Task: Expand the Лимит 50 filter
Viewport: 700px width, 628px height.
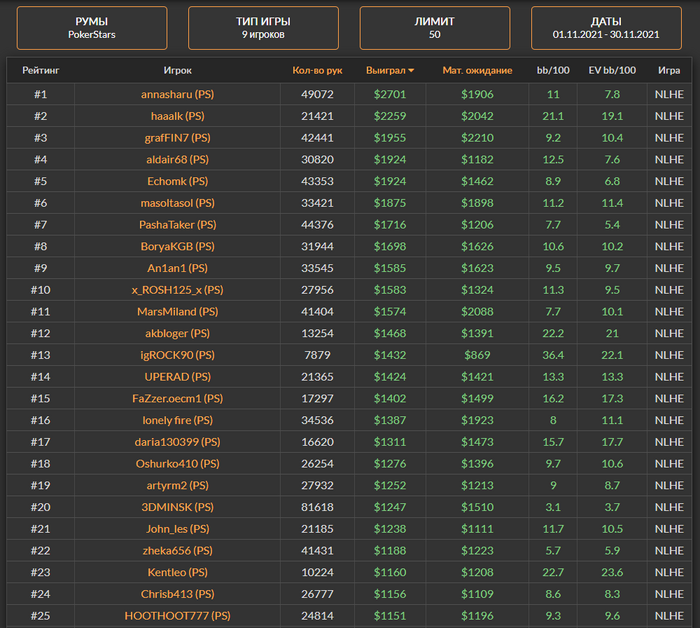Action: 434,27
